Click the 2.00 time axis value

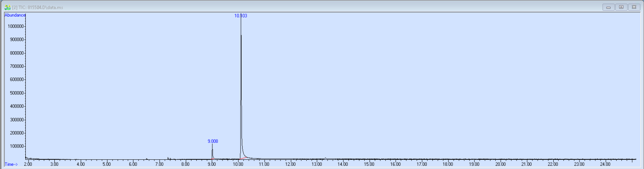point(28,164)
